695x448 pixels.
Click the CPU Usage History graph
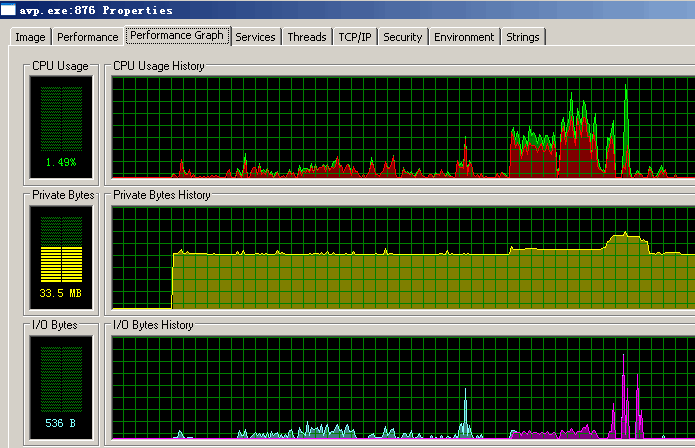click(x=403, y=127)
